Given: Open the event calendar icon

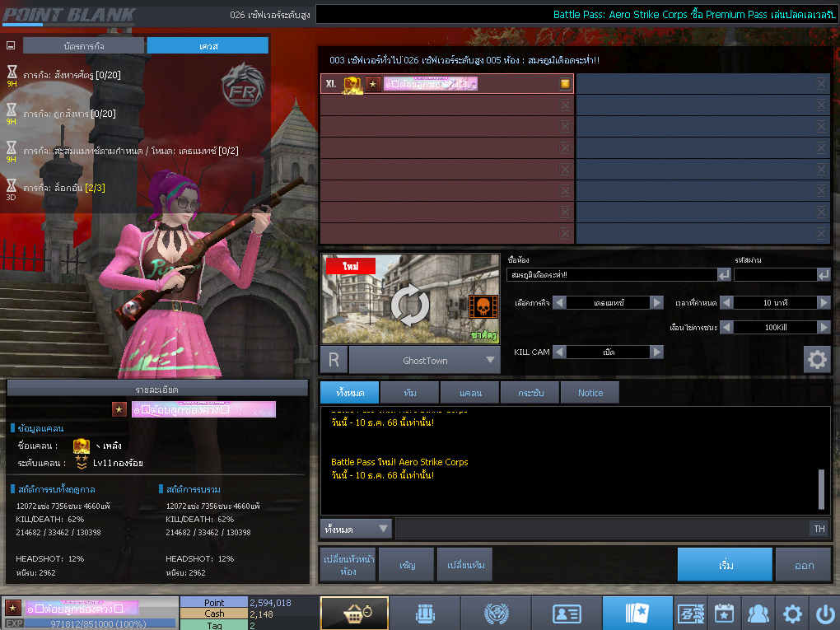Looking at the screenshot, I should point(723,614).
